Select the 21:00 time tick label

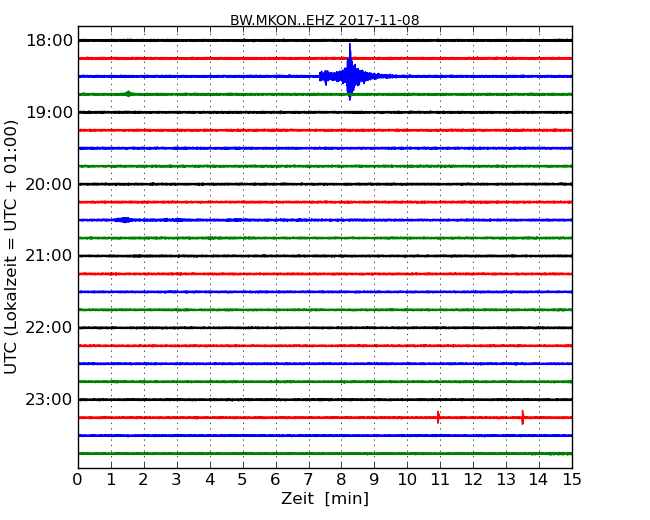coord(49,256)
